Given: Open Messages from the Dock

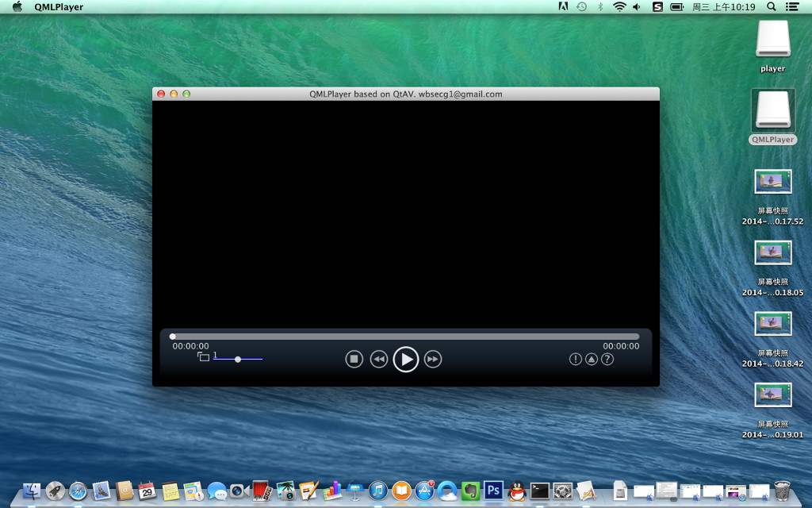Looking at the screenshot, I should point(217,491).
